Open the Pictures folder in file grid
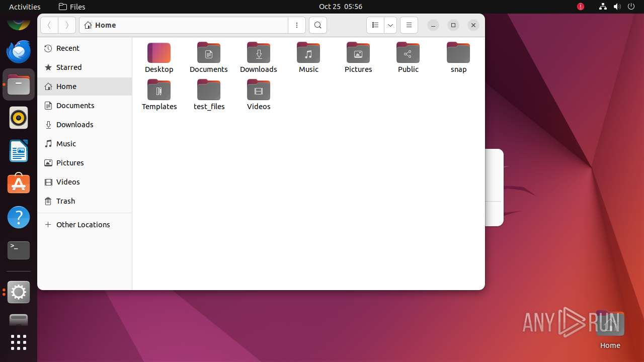644x362 pixels. (358, 53)
